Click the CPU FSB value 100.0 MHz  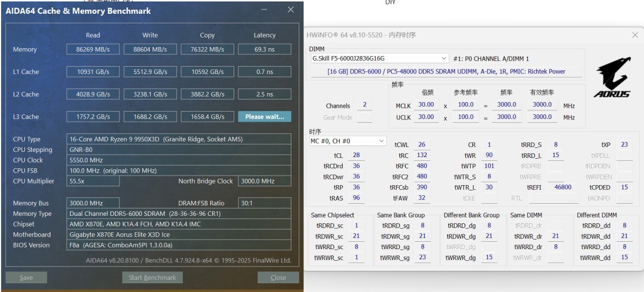179,170
